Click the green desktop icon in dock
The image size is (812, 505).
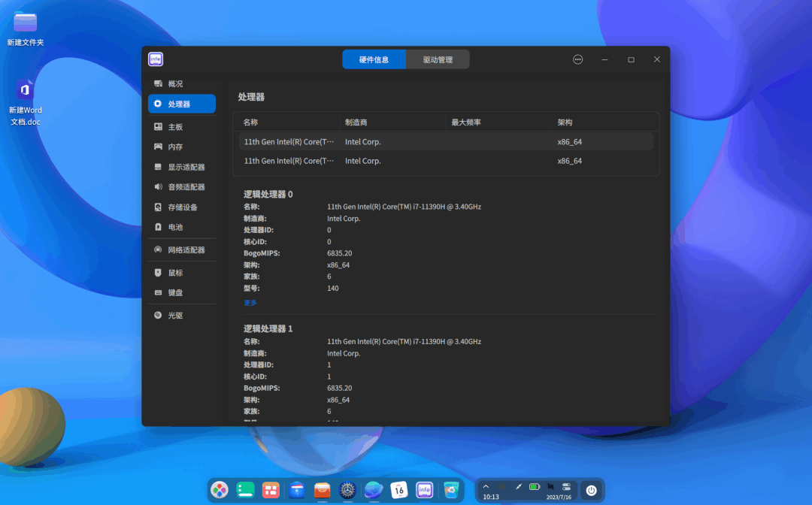click(x=245, y=490)
